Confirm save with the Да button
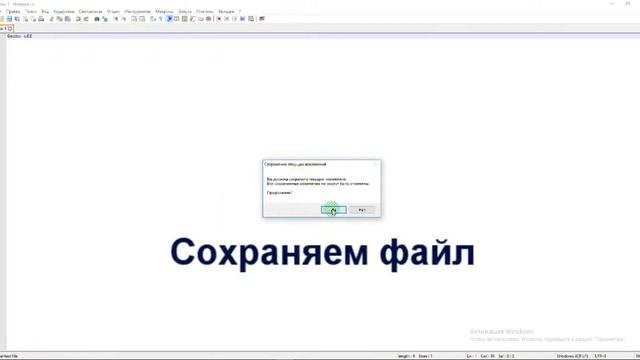 pyautogui.click(x=333, y=210)
